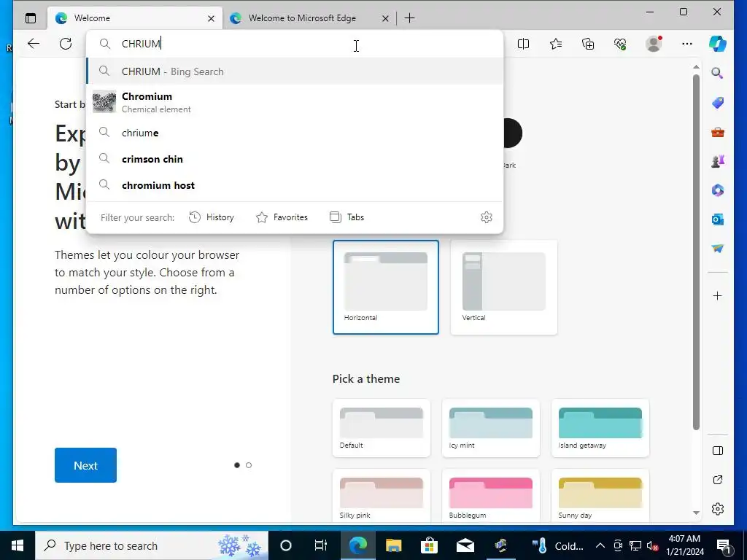Open Microsoft Store from the taskbar
Screen dimensions: 747x560
click(x=429, y=545)
